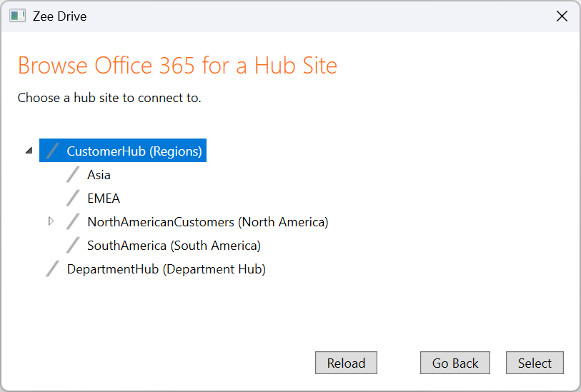Confirm with the Select button
Viewport: 581px width, 392px height.
click(535, 363)
